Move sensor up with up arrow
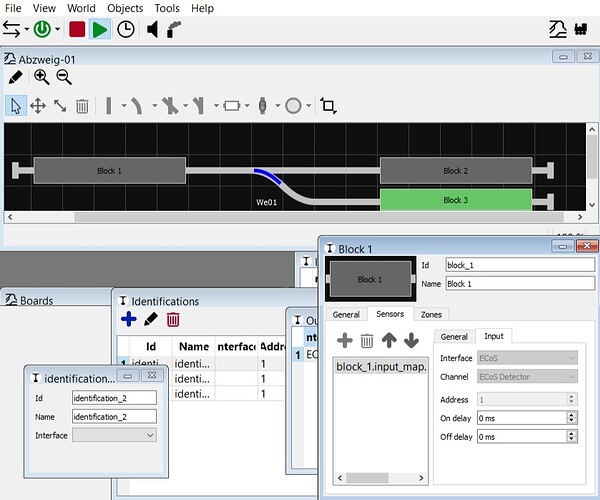The width and height of the screenshot is (600, 500). [x=389, y=340]
